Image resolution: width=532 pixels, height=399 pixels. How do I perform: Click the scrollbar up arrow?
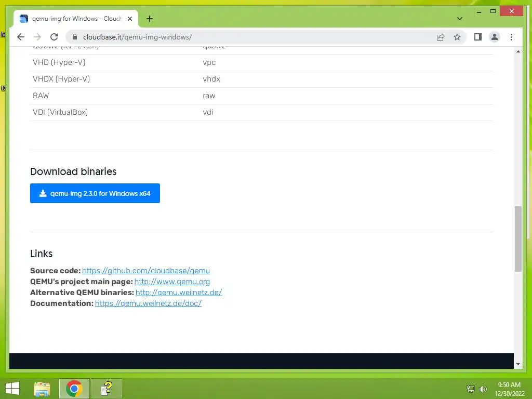(x=518, y=51)
